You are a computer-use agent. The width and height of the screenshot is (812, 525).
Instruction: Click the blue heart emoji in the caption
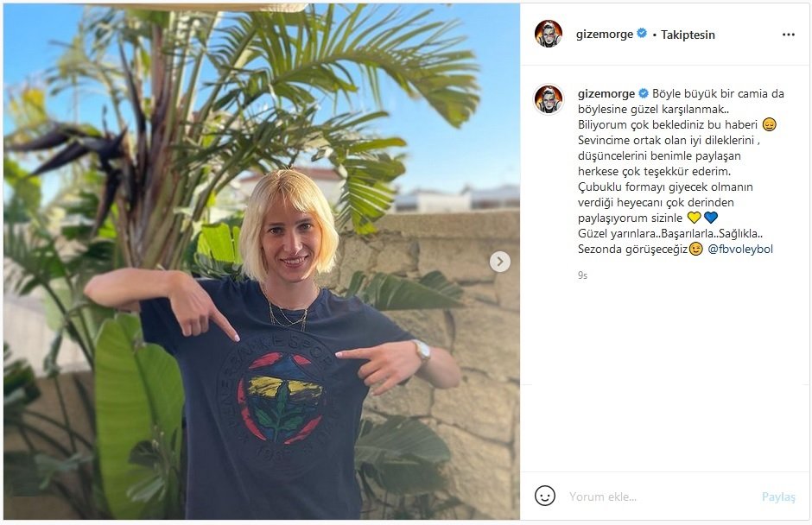tap(710, 218)
